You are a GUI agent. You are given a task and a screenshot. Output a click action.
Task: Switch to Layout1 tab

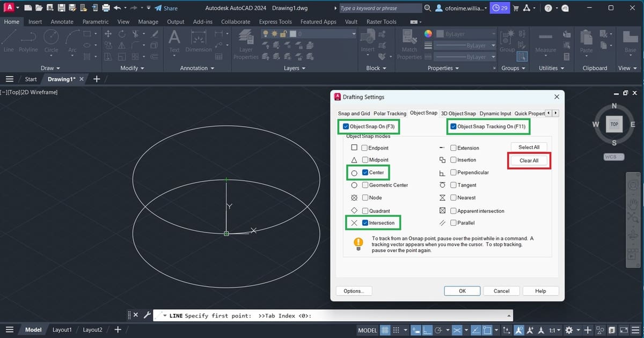click(62, 330)
